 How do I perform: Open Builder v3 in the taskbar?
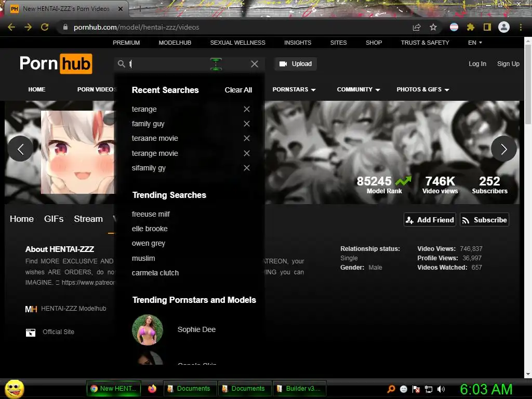tap(299, 389)
